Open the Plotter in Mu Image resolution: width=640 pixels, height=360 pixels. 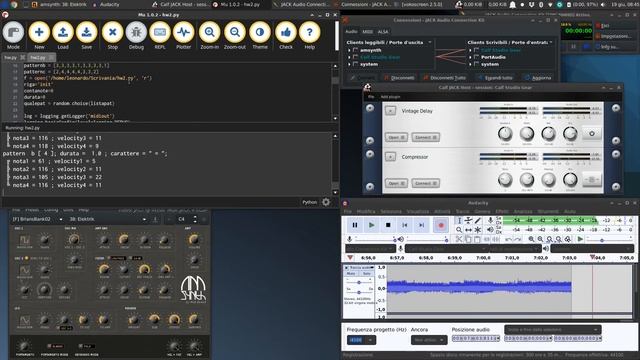[x=184, y=33]
